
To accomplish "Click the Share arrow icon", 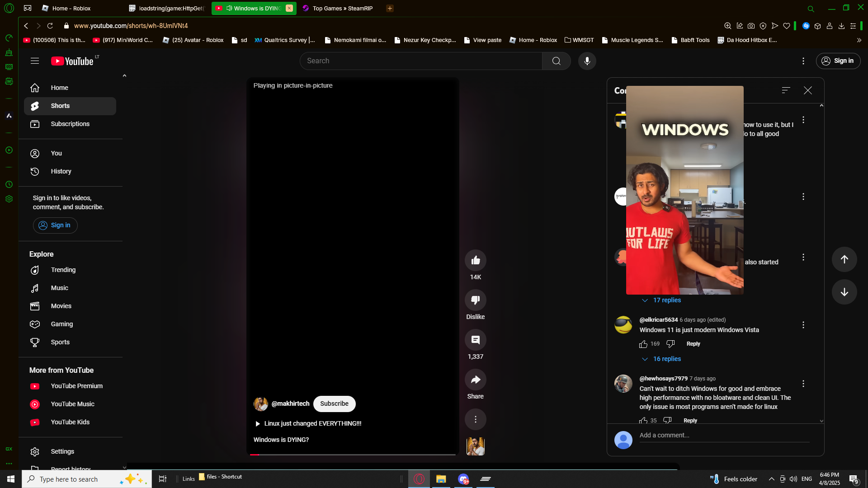I will coord(475,380).
